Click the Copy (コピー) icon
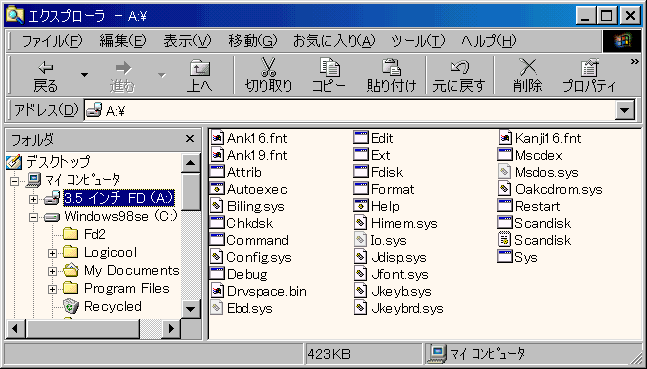 coord(329,67)
